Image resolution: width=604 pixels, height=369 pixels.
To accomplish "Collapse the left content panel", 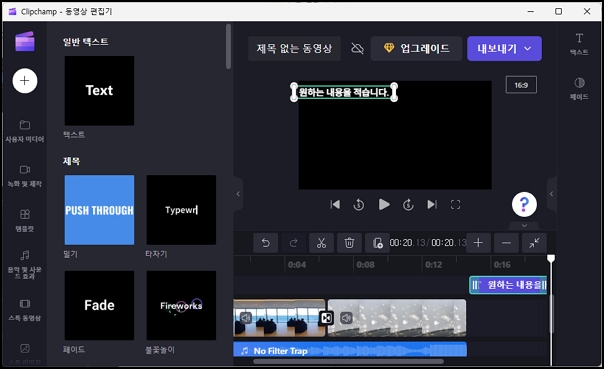I will click(x=238, y=194).
